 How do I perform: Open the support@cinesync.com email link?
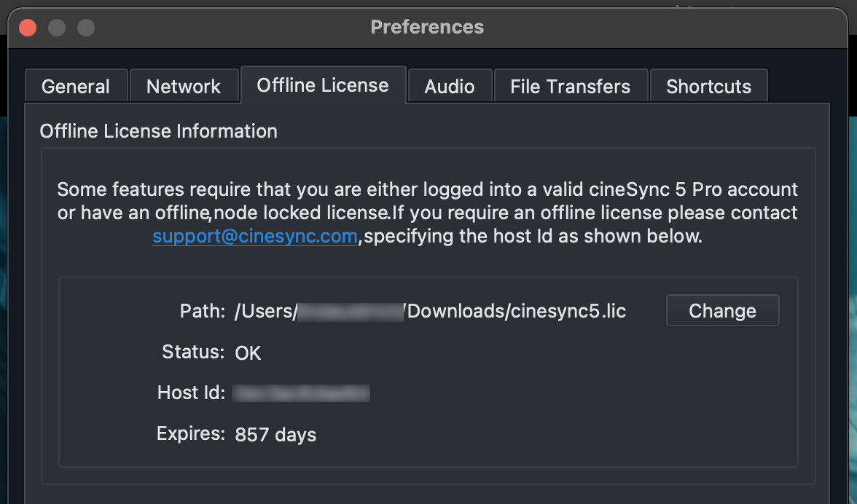255,237
